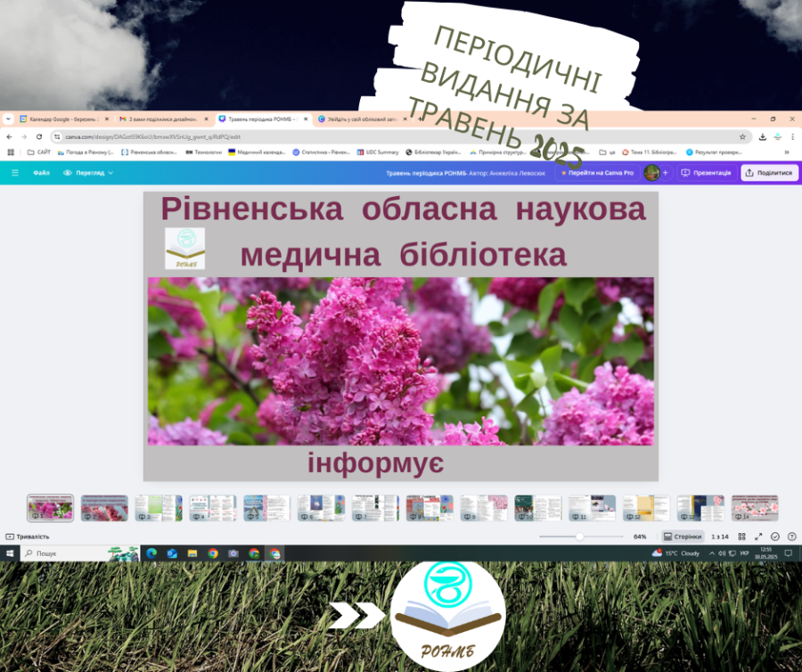
Task: Reload the Canva page
Action: pos(39,136)
